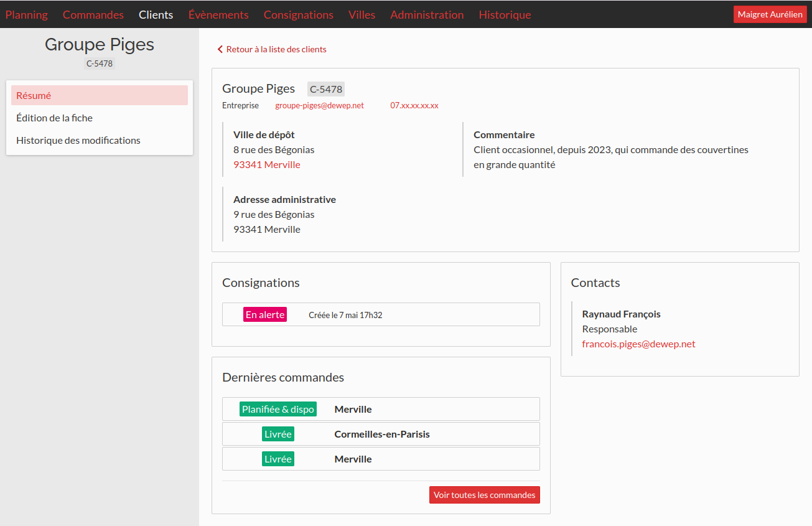812x526 pixels.
Task: Go to the Commandes section
Action: click(93, 14)
